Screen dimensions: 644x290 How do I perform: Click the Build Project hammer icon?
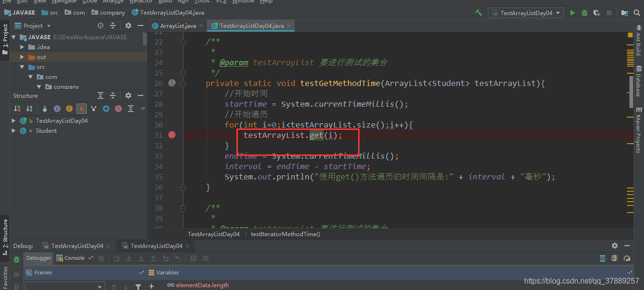(x=478, y=13)
